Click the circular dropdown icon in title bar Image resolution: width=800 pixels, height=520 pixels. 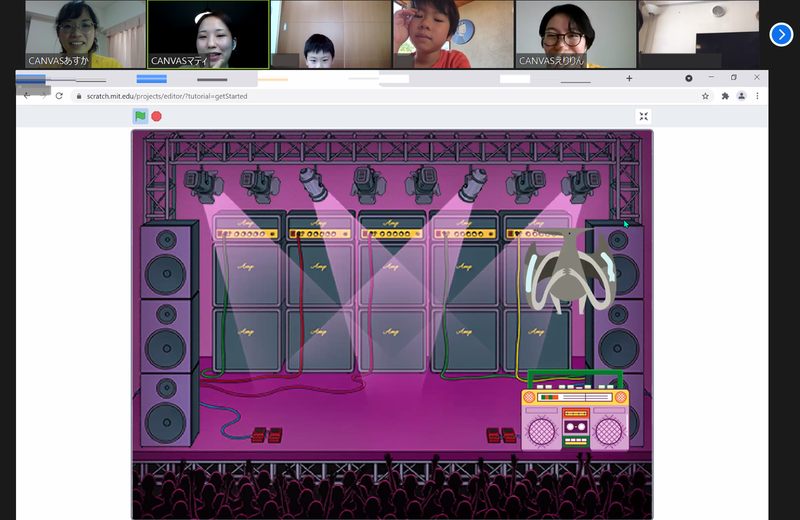coord(689,78)
